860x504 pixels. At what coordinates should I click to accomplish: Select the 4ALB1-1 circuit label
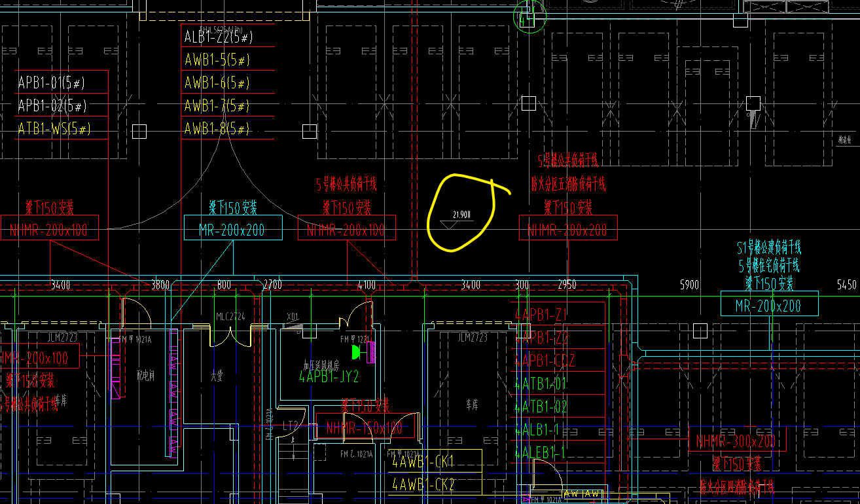(537, 429)
